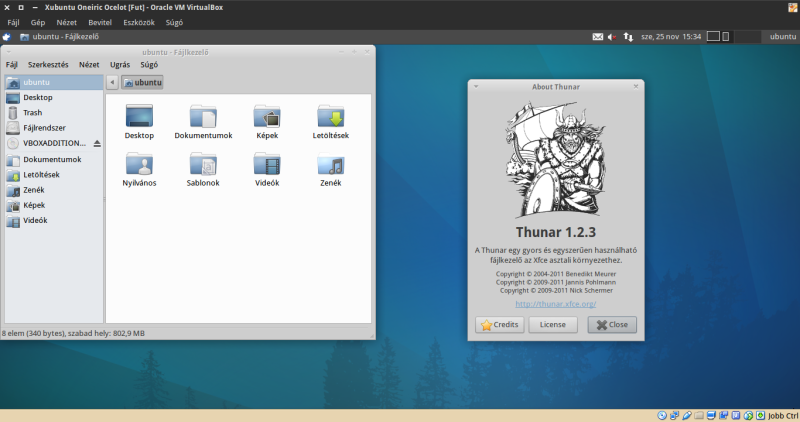
Task: Eject the VBOXADDITION volume
Action: [x=97, y=143]
